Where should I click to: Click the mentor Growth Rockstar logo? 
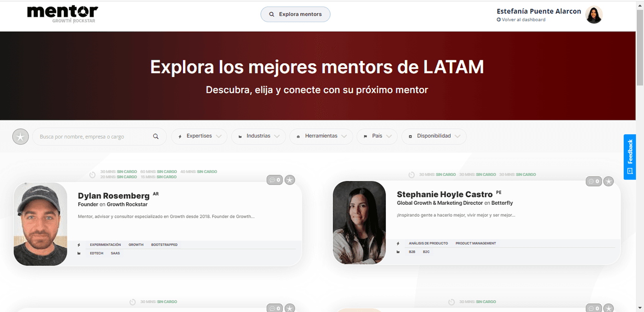pos(63,14)
